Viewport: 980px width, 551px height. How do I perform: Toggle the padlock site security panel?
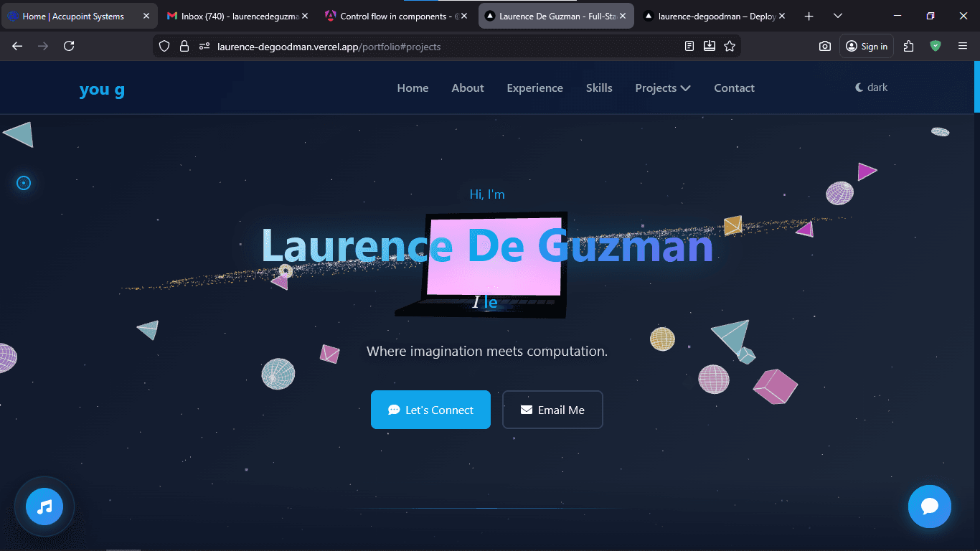coord(184,45)
